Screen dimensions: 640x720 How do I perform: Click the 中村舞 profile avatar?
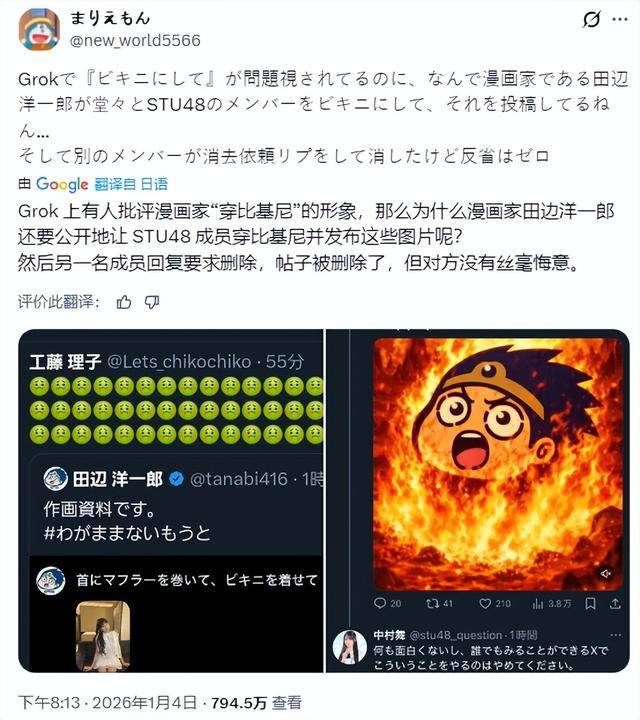350,647
